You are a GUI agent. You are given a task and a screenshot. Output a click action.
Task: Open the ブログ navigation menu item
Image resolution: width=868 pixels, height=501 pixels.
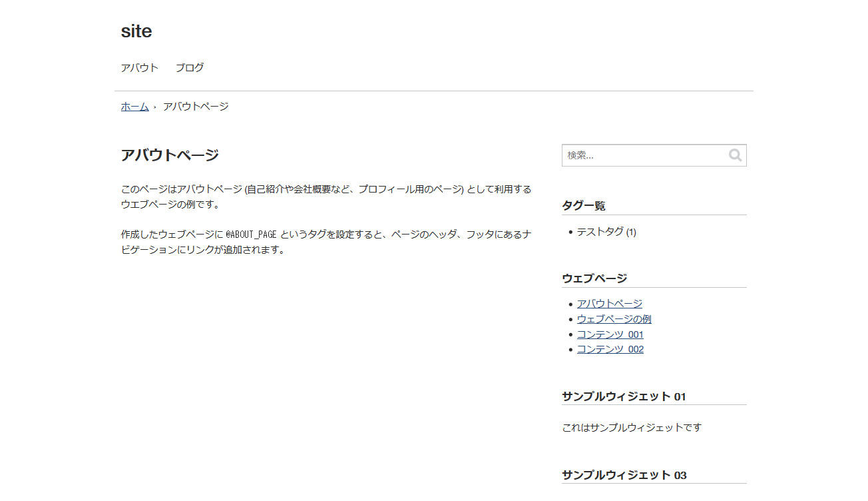tap(190, 67)
